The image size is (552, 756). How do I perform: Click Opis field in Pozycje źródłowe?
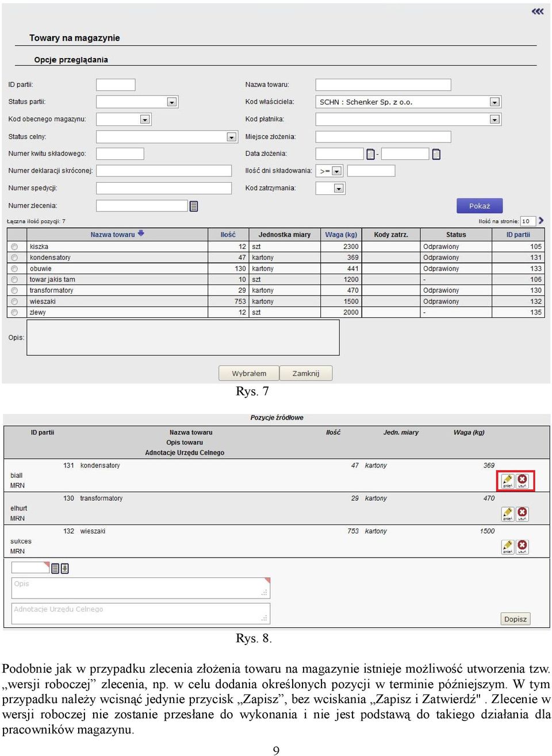point(141,588)
